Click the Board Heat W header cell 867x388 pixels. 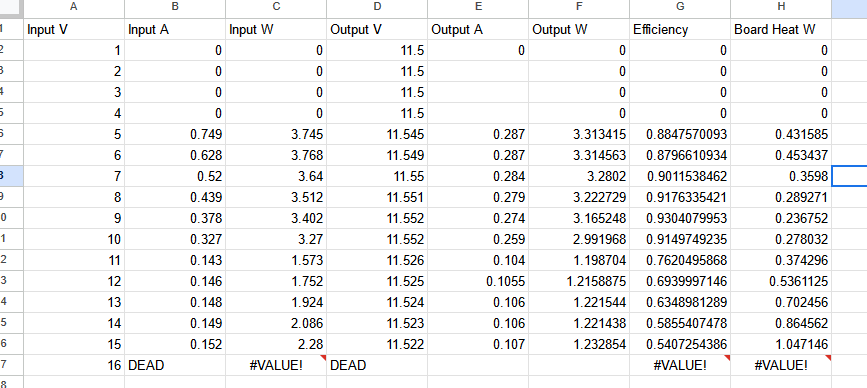click(x=781, y=29)
